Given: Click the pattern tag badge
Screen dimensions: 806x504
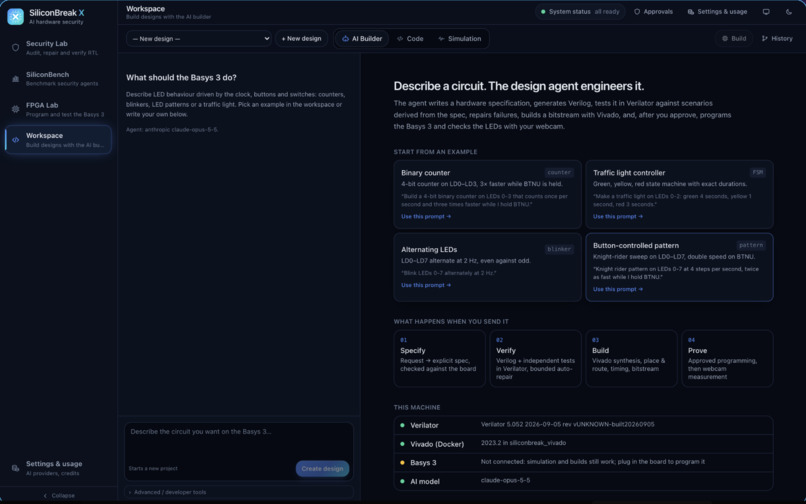Looking at the screenshot, I should (x=751, y=245).
